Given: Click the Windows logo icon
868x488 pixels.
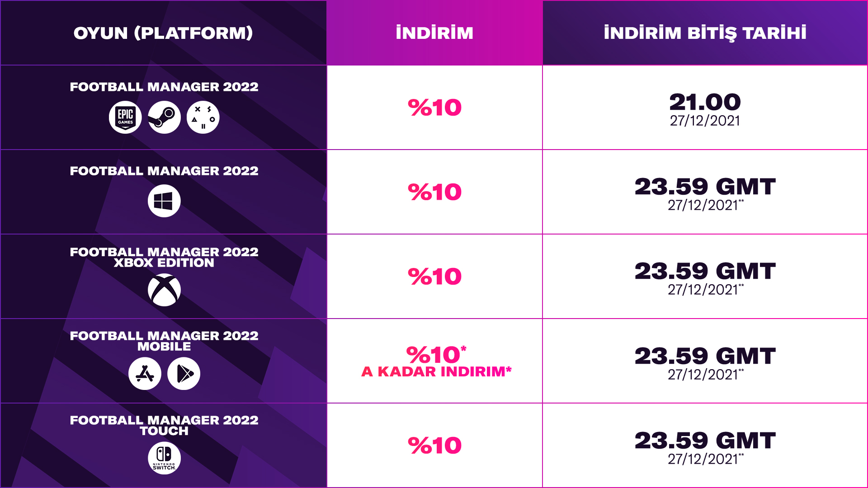Looking at the screenshot, I should 164,201.
